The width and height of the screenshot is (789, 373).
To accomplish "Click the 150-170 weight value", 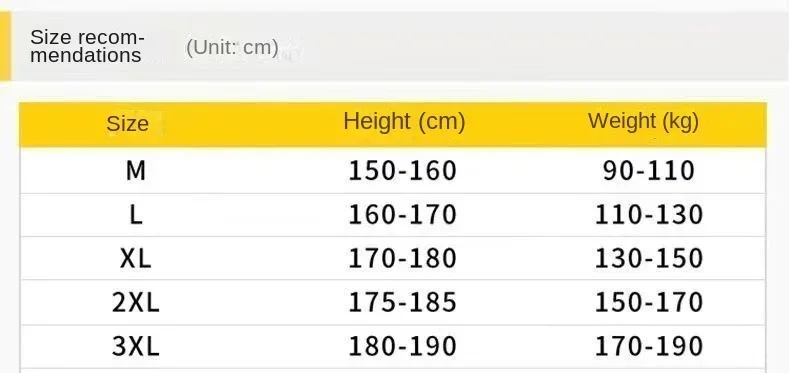I will tap(649, 303).
